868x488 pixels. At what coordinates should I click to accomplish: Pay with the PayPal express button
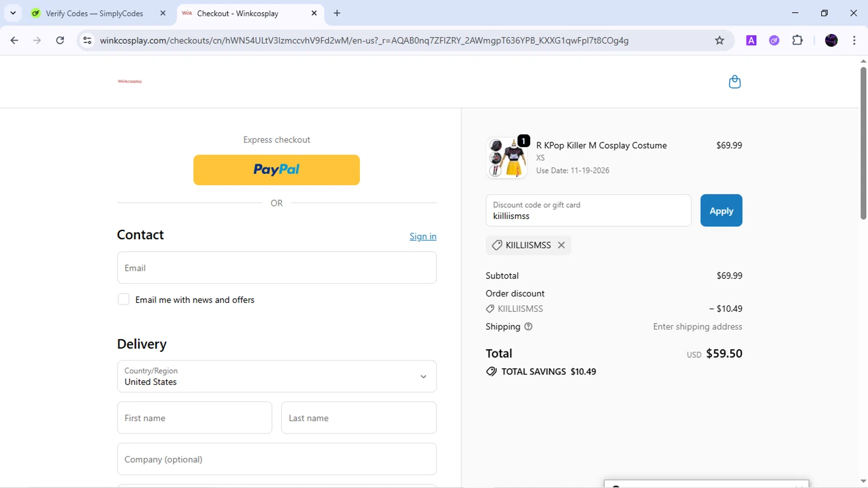[x=277, y=170]
